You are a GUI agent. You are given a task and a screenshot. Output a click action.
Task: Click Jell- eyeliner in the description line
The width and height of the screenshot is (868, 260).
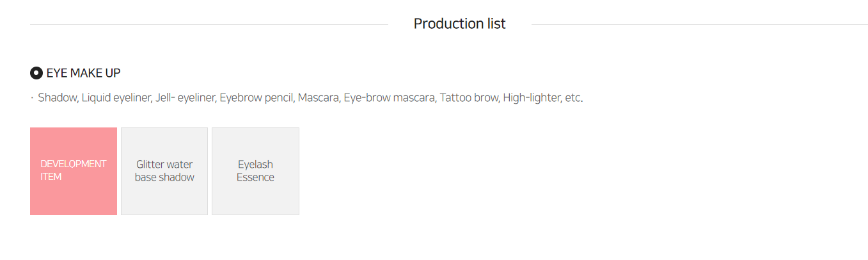186,98
